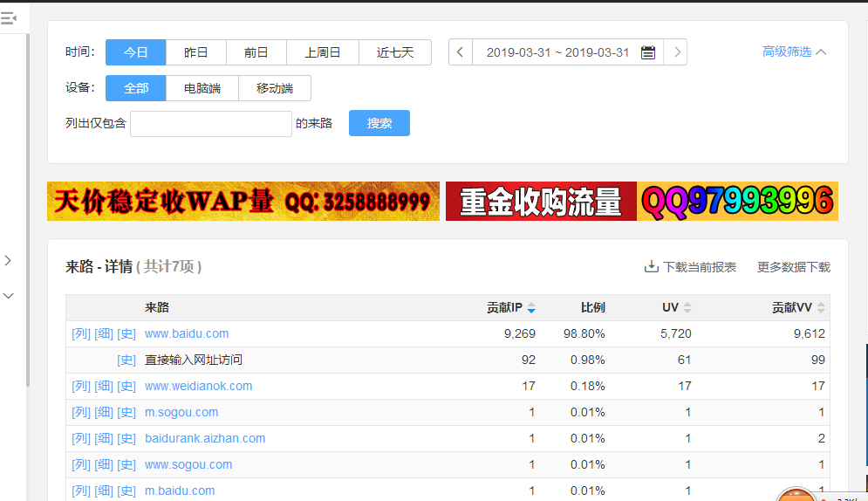
Task: Click 更多数据下载 link
Action: (x=794, y=267)
